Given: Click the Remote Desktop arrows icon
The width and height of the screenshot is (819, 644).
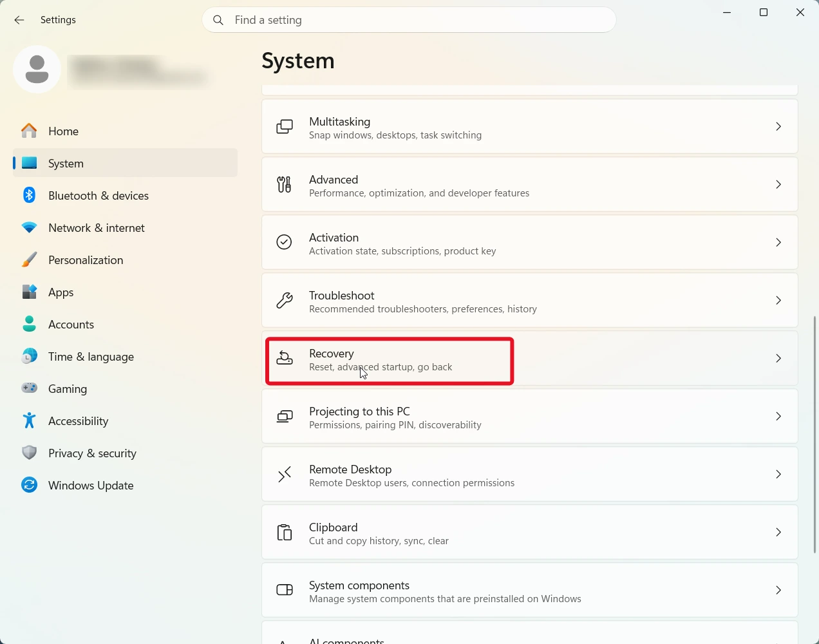Looking at the screenshot, I should [x=285, y=474].
